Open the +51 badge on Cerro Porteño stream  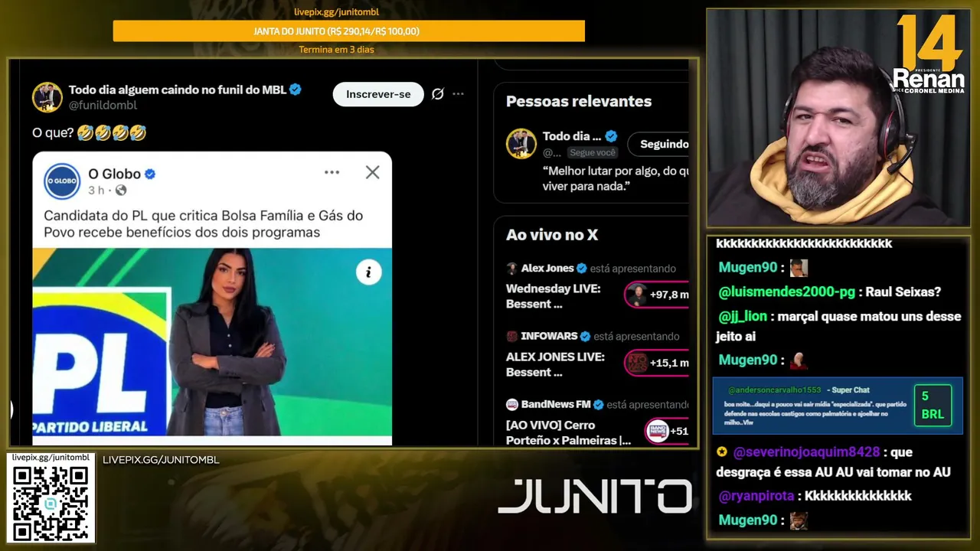(x=667, y=431)
